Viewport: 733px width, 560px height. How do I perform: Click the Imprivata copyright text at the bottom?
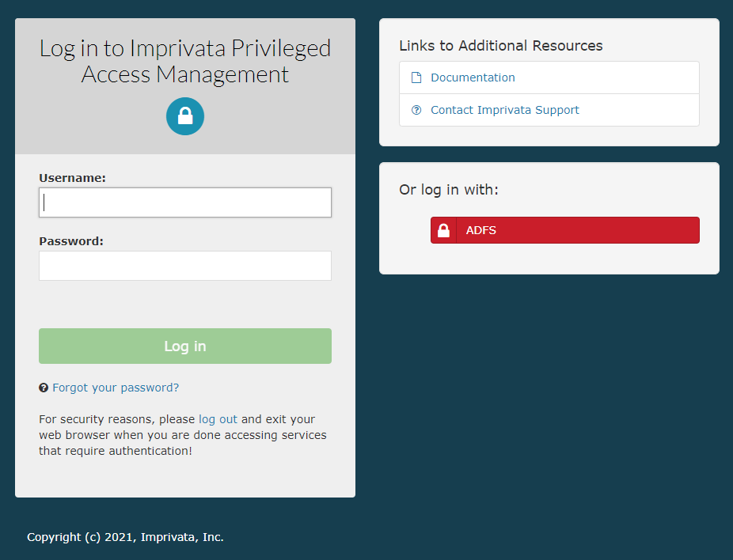tap(124, 537)
